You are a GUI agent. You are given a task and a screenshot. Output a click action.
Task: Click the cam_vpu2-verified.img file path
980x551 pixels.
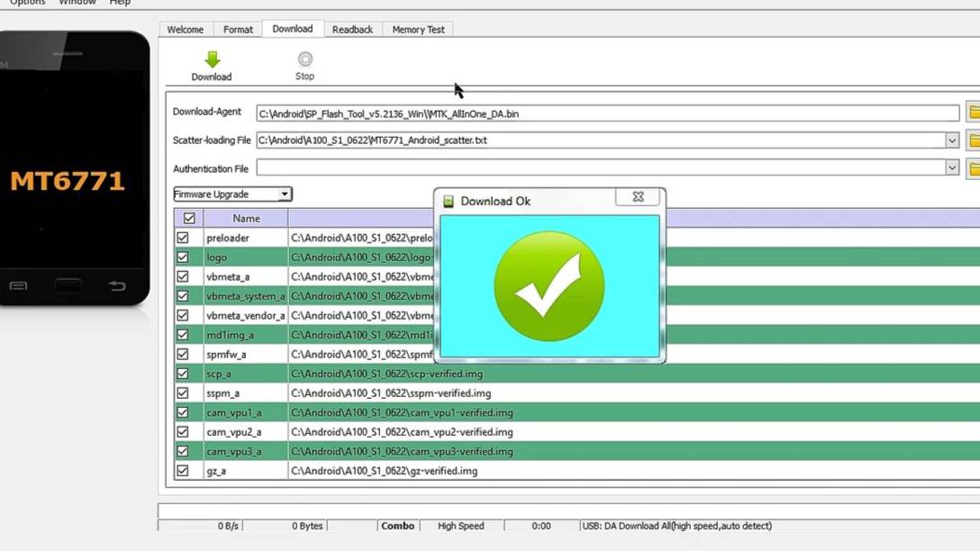tap(402, 431)
